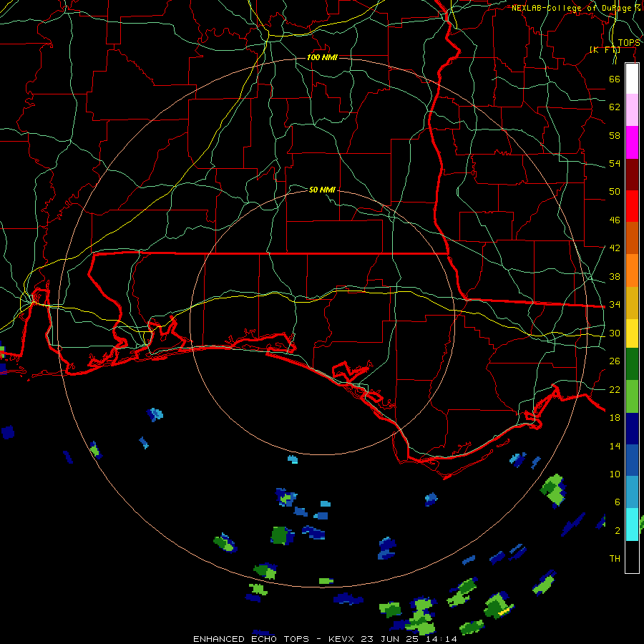Select the 46 scale value
This screenshot has height=644, width=644.
tap(615, 220)
